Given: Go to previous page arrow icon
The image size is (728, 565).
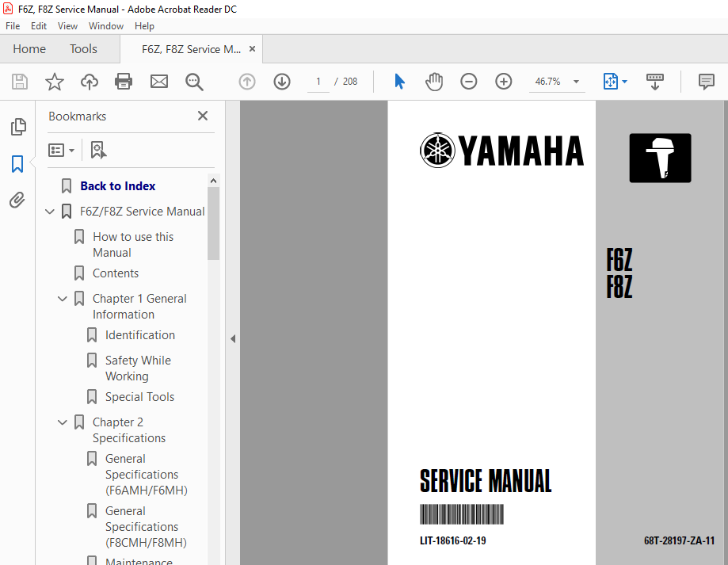Looking at the screenshot, I should pos(247,82).
